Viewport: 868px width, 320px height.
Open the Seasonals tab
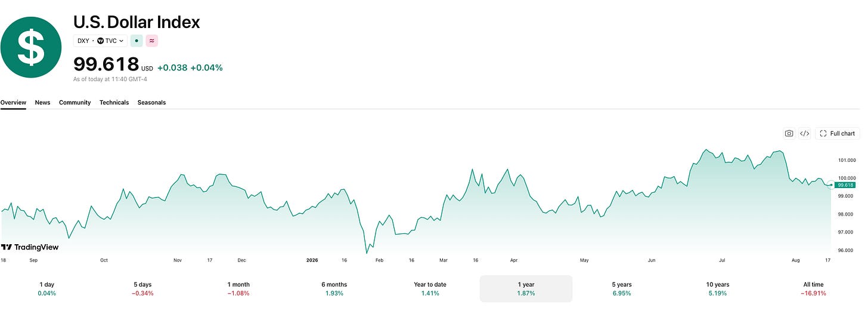coord(151,103)
